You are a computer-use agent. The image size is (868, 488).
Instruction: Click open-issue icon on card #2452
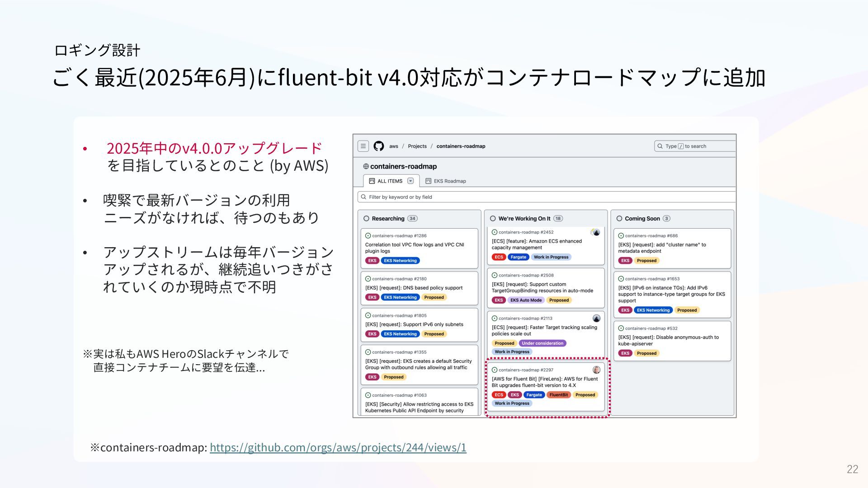point(495,232)
